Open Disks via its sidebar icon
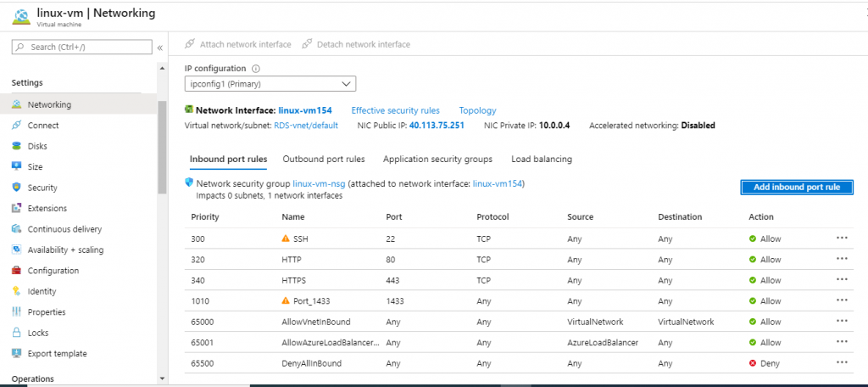The image size is (868, 387). click(x=17, y=146)
